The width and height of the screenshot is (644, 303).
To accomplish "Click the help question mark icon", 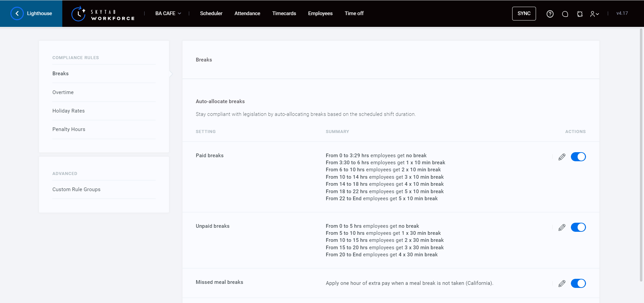I will [x=550, y=14].
